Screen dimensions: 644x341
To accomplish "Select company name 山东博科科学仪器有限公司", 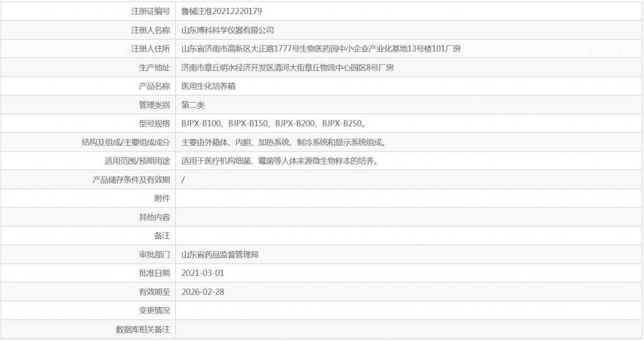I will [x=228, y=30].
